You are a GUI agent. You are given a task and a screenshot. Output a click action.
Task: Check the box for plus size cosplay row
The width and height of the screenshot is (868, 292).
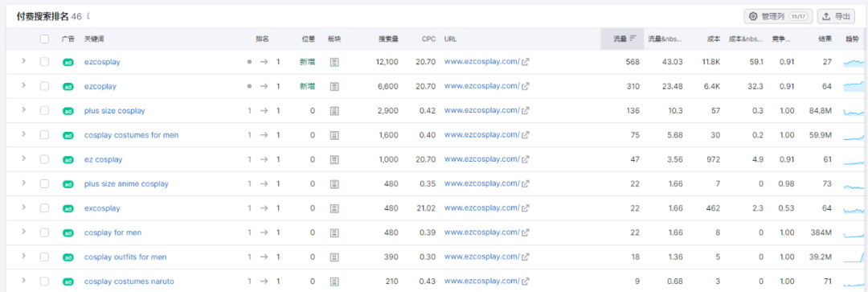coord(44,111)
